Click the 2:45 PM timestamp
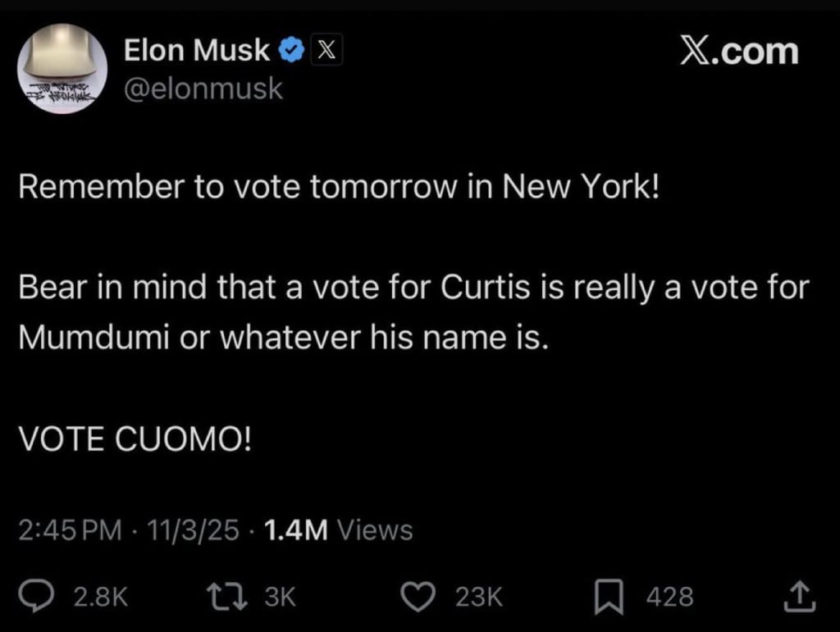The height and width of the screenshot is (632, 840). coord(70,530)
